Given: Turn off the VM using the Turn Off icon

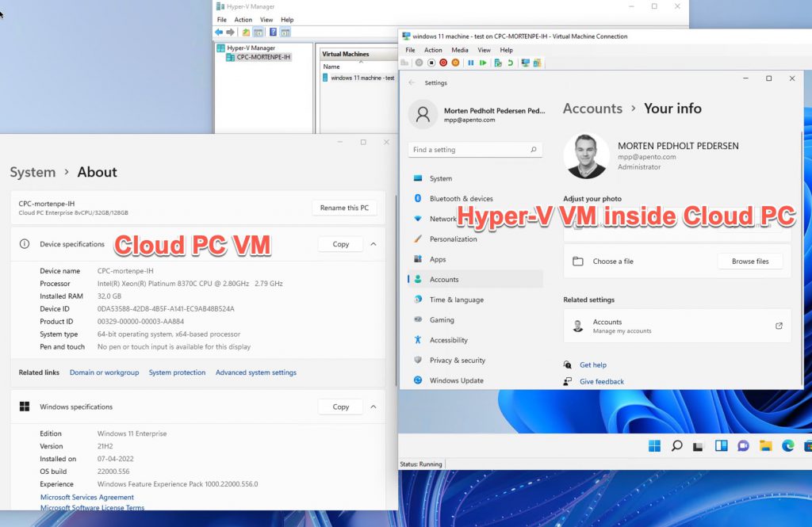Looking at the screenshot, I should tap(431, 63).
